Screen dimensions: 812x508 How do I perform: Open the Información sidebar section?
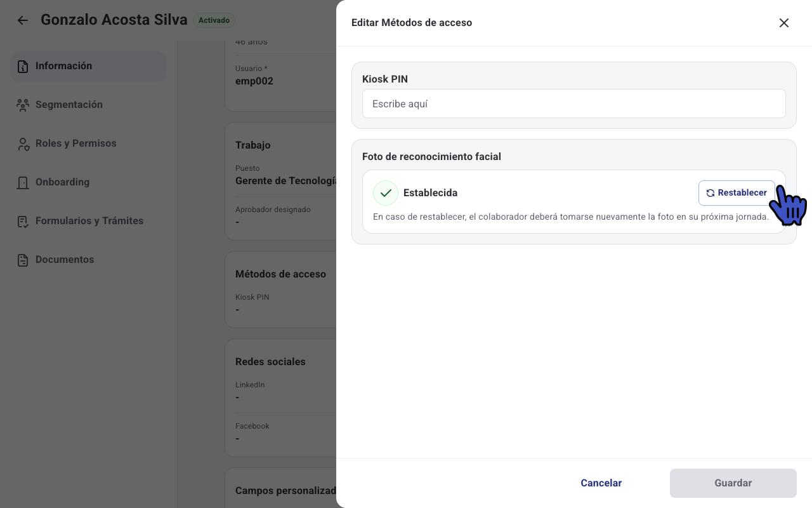coord(88,66)
